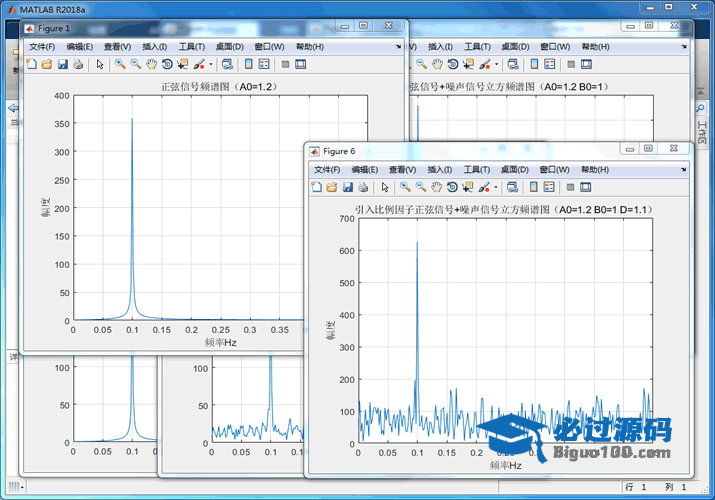Print Figure 1 using the printer icon
715x500 pixels.
click(78, 64)
